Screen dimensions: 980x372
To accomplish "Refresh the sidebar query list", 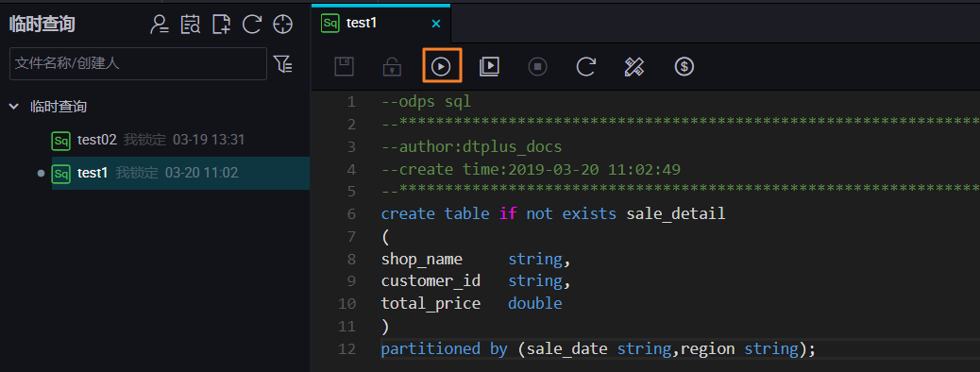I will point(252,25).
